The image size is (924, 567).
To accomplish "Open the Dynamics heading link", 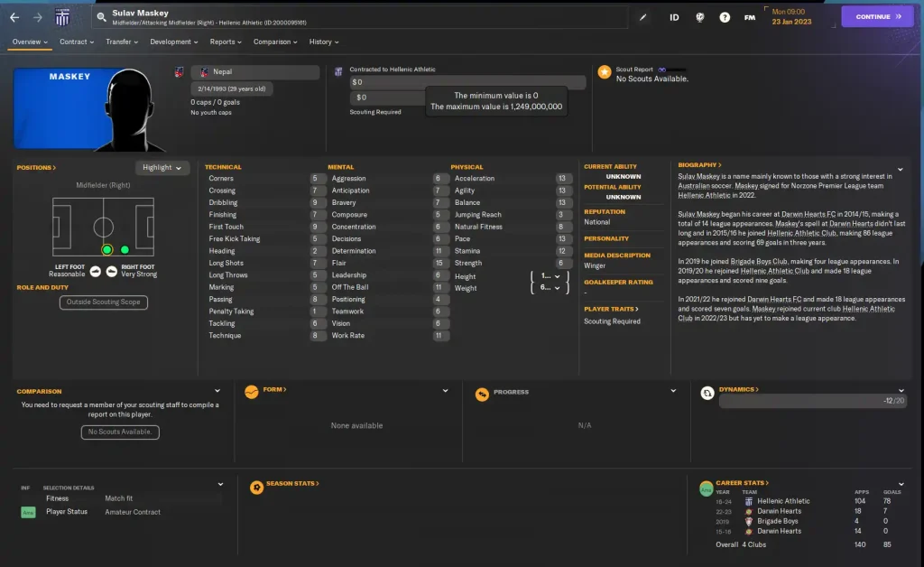I will tap(739, 390).
